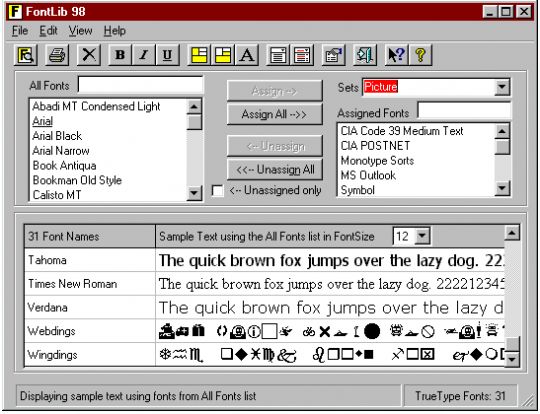Click the Assigned Fonts filter input field
Viewport: 540px width, 414px height.
(x=464, y=111)
